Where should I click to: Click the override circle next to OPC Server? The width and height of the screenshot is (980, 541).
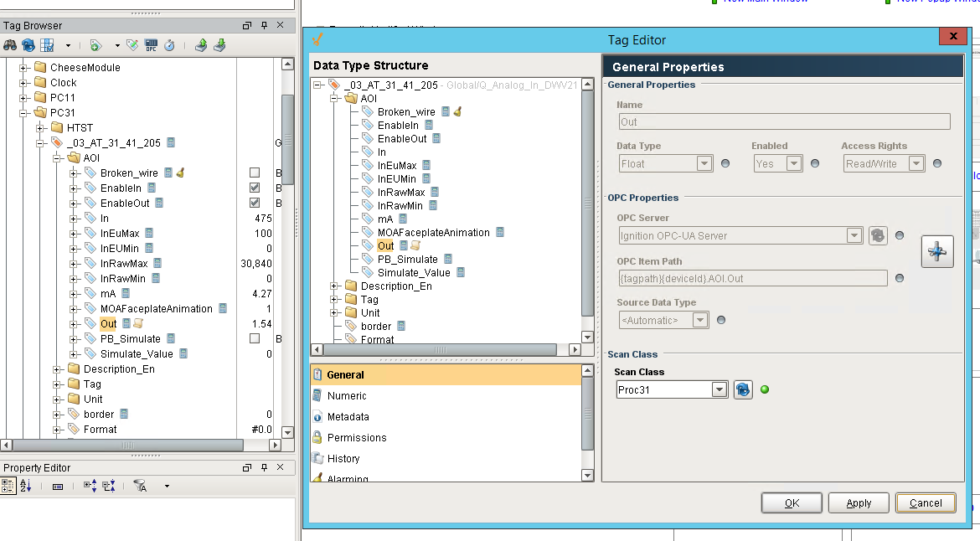(900, 235)
